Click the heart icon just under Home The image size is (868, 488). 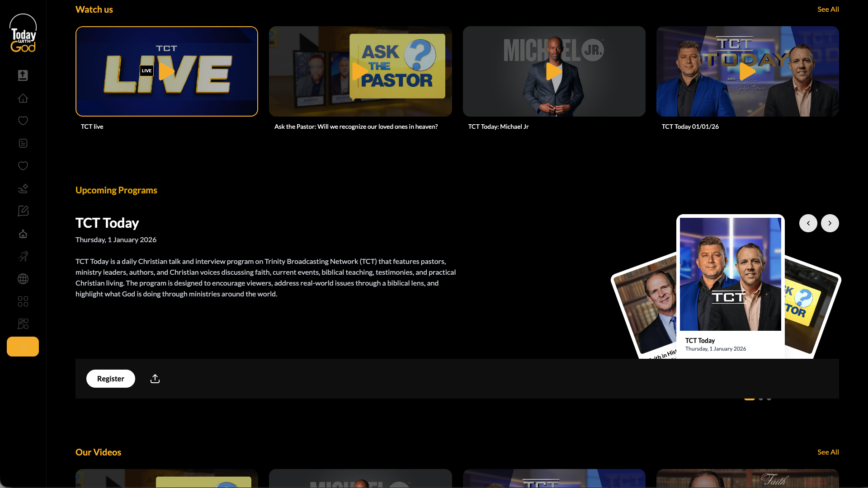pos(23,121)
